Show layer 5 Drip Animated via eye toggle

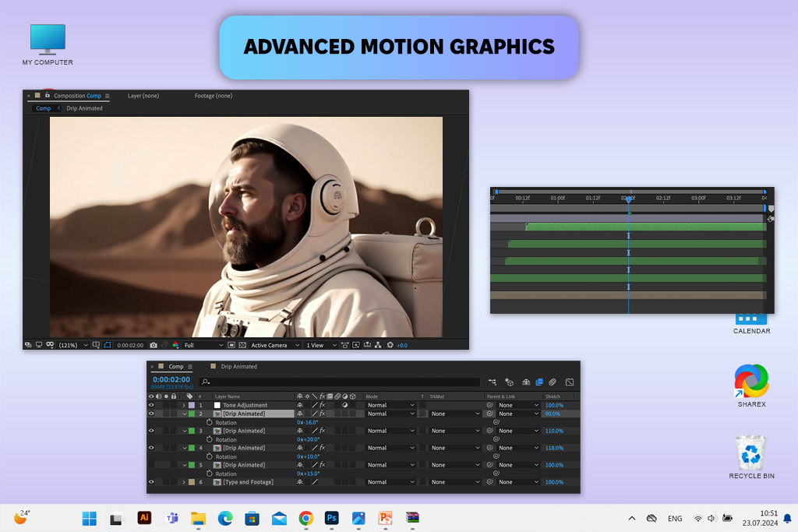click(x=151, y=465)
